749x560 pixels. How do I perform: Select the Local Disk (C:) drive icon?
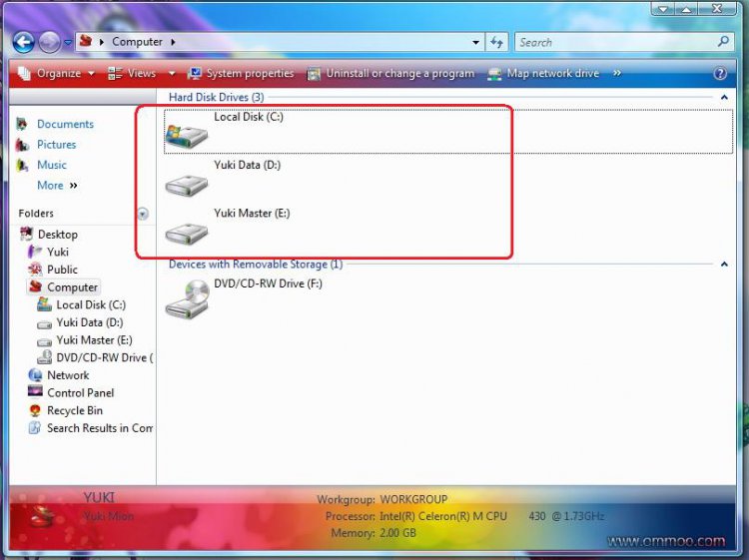[187, 136]
